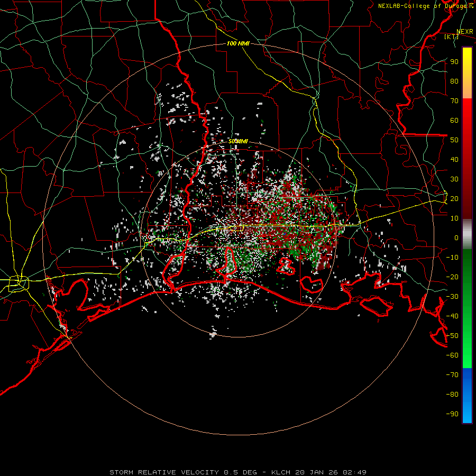Click the 60 value on the velocity scale
The width and height of the screenshot is (476, 476).
coord(454,121)
